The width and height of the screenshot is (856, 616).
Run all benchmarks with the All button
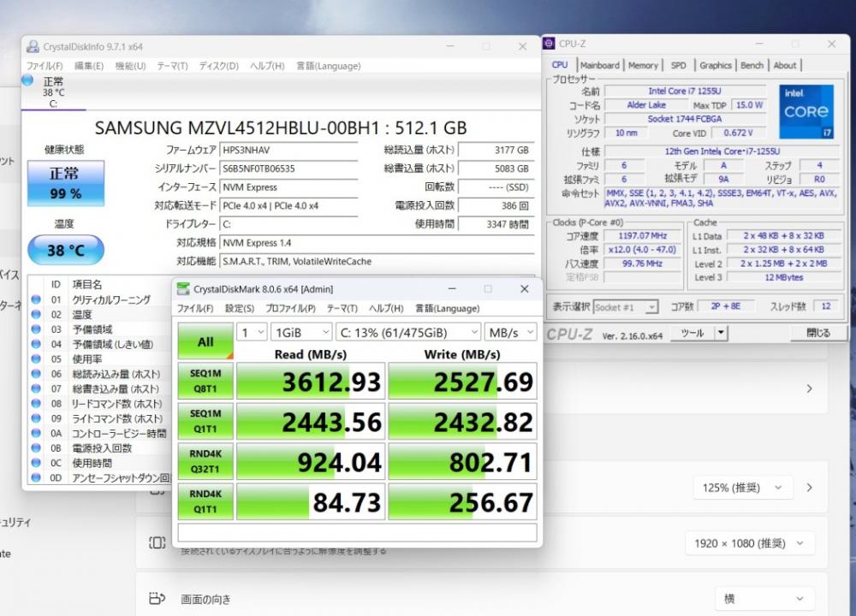(205, 341)
